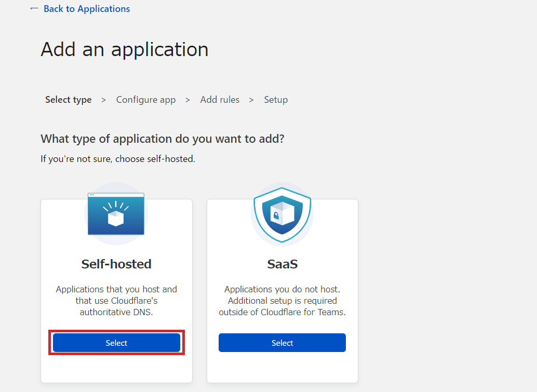
Task: Click the Self-hosted browser box illustration
Action: click(x=116, y=214)
